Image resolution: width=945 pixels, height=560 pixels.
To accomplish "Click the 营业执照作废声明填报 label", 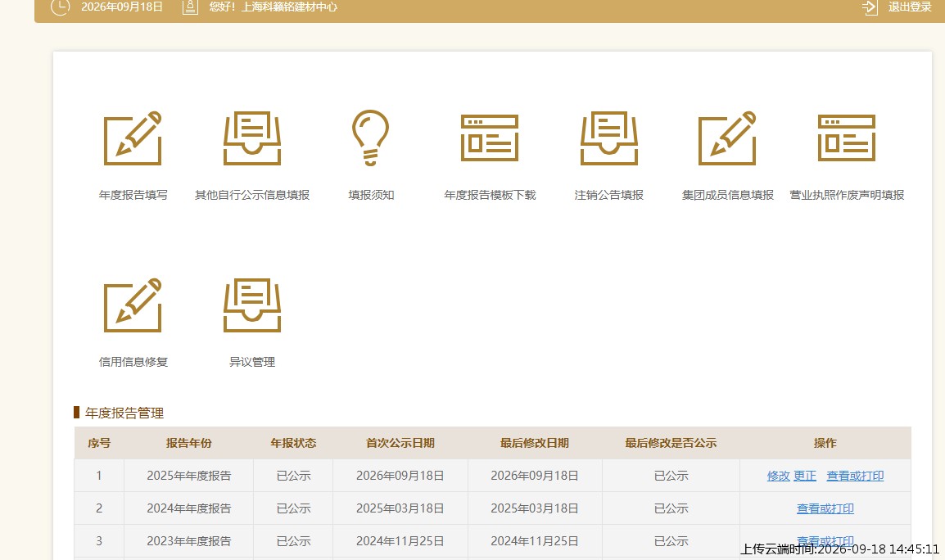I will coord(847,196).
